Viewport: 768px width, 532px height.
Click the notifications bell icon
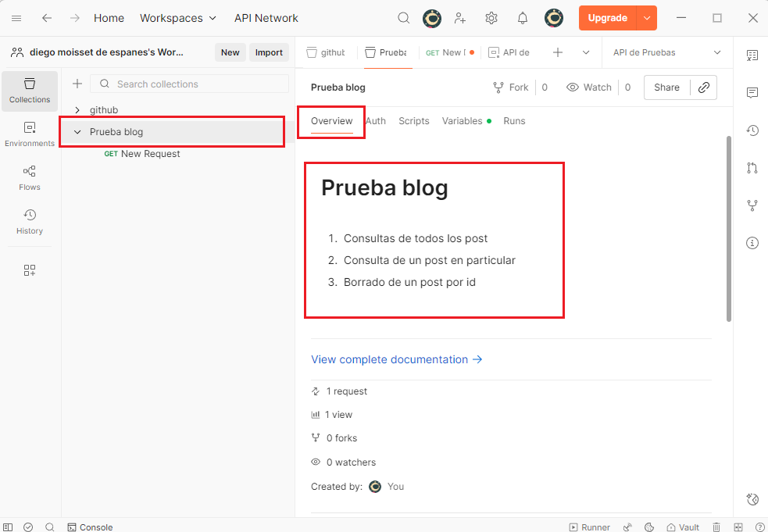tap(522, 18)
